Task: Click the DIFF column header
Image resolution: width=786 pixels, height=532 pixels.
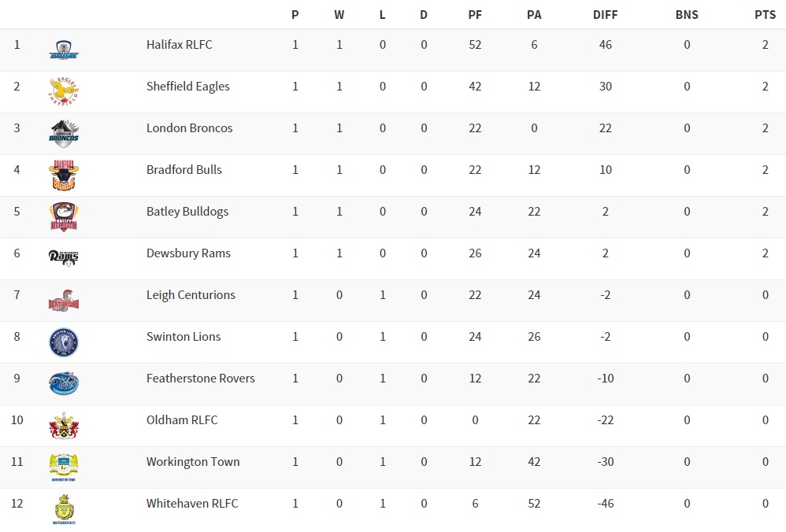Action: 605,15
